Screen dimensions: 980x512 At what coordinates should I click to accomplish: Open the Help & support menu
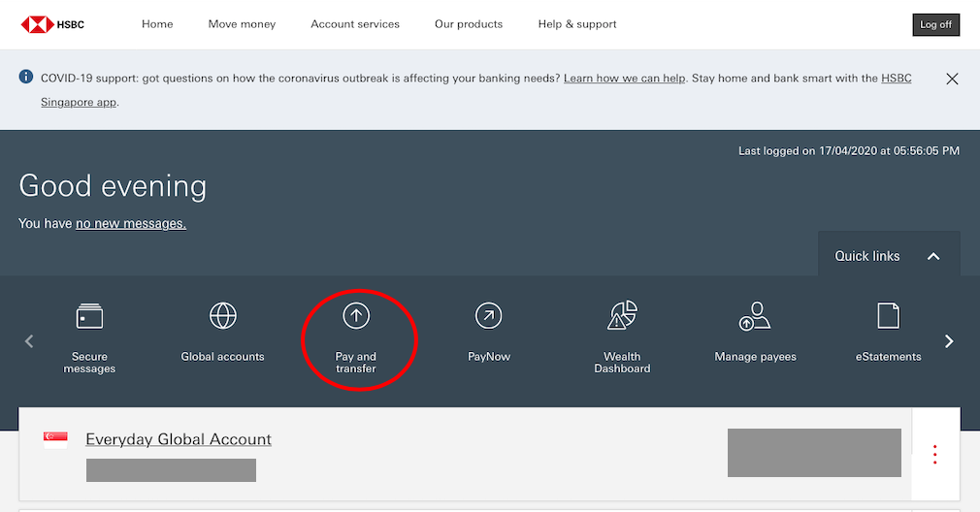pyautogui.click(x=577, y=24)
